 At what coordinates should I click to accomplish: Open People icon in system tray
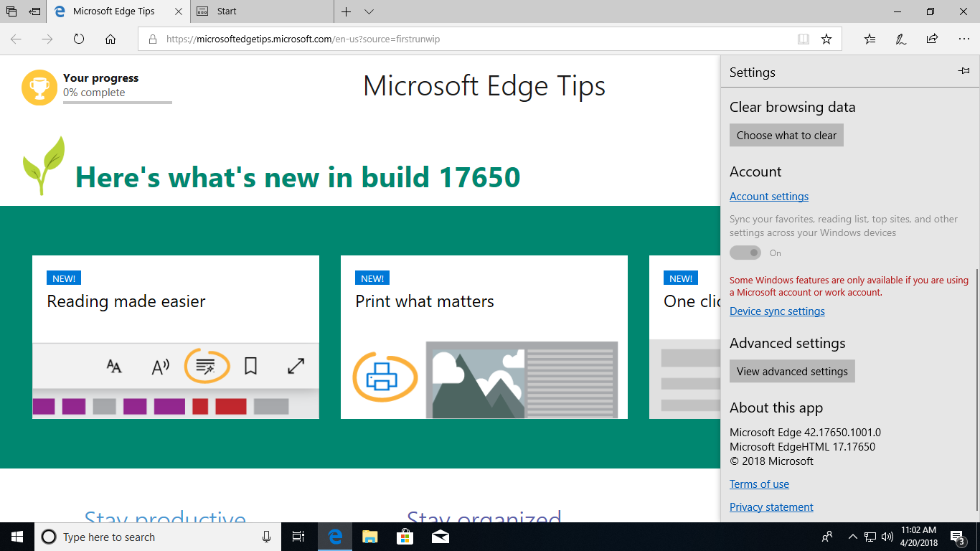[827, 537]
